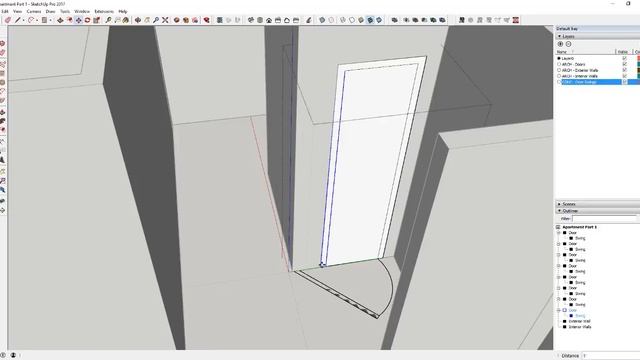
Task: Click Layer0 color swatch
Action: (638, 58)
